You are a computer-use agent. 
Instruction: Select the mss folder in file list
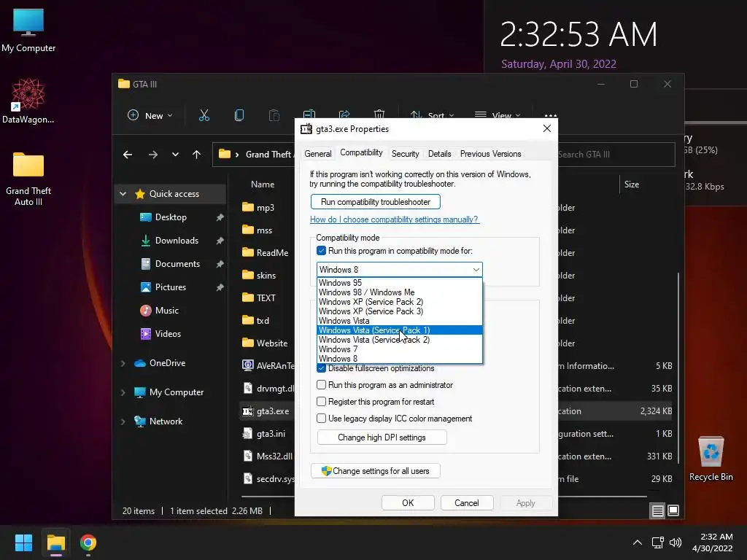[x=264, y=230]
